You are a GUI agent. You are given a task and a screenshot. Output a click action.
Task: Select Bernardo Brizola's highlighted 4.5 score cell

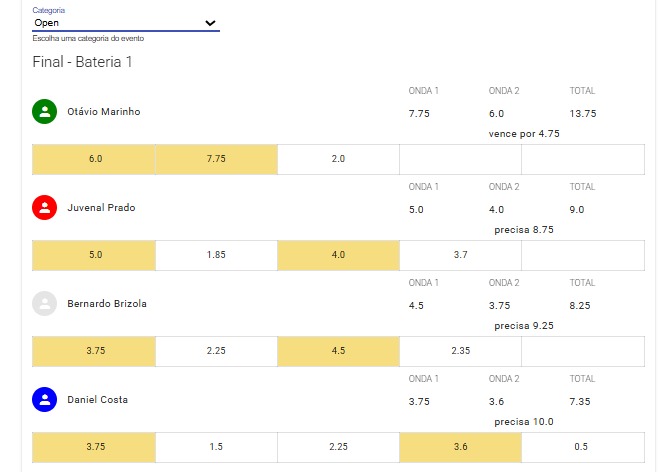coord(338,351)
